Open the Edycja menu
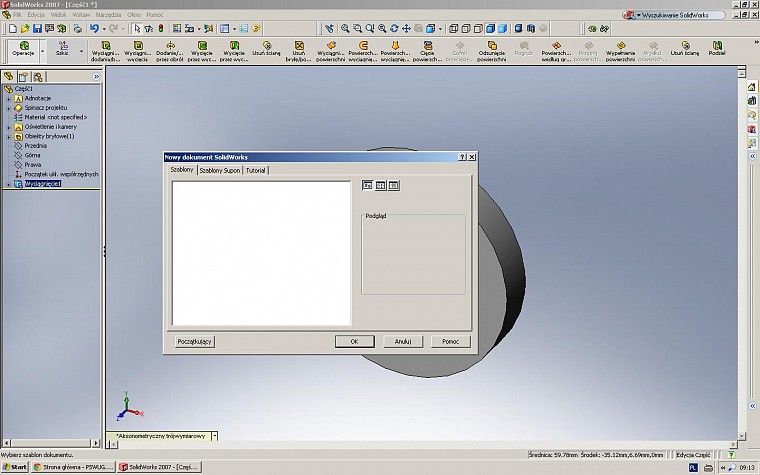This screenshot has width=760, height=475. [x=36, y=15]
